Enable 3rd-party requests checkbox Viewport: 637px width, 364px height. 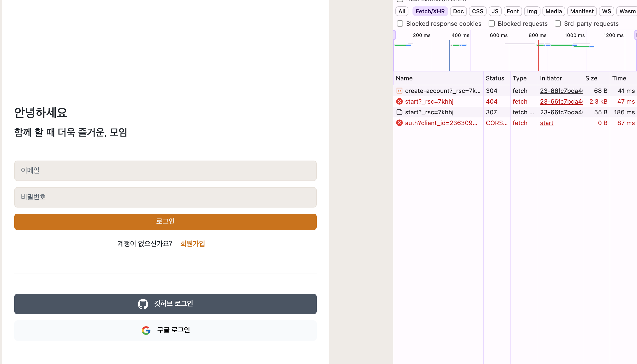coord(558,23)
